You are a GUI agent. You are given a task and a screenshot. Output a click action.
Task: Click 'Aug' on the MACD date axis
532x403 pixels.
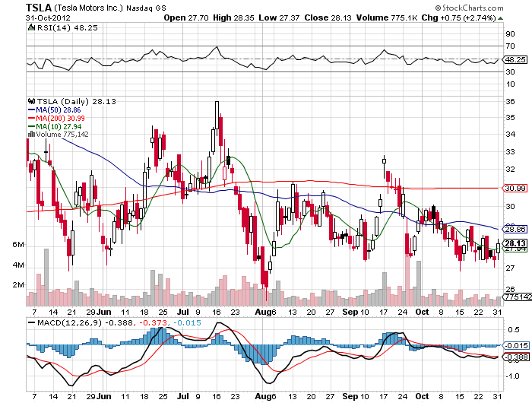tap(263, 397)
